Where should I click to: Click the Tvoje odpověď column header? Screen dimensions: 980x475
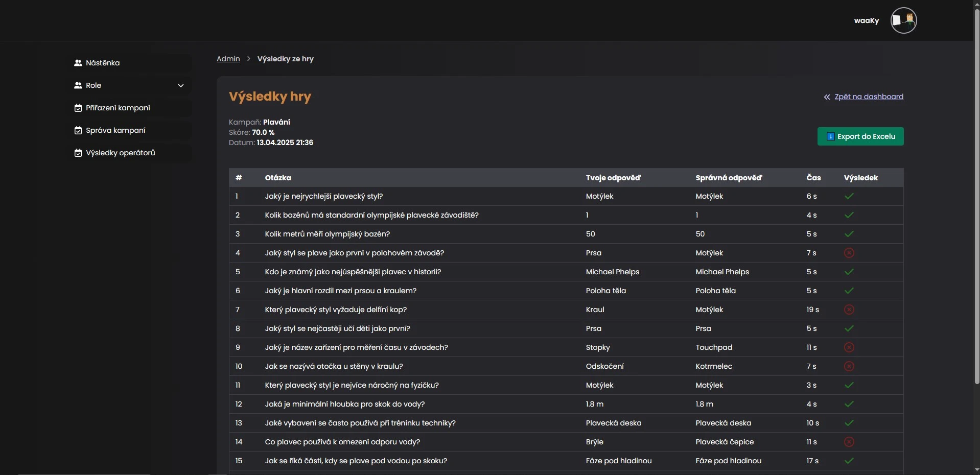(x=613, y=178)
